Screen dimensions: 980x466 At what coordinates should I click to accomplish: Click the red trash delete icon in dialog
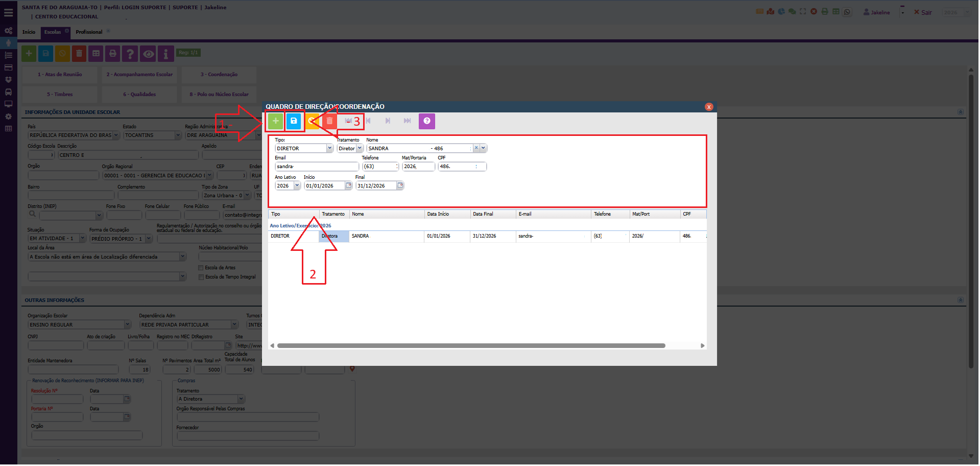[x=329, y=121]
